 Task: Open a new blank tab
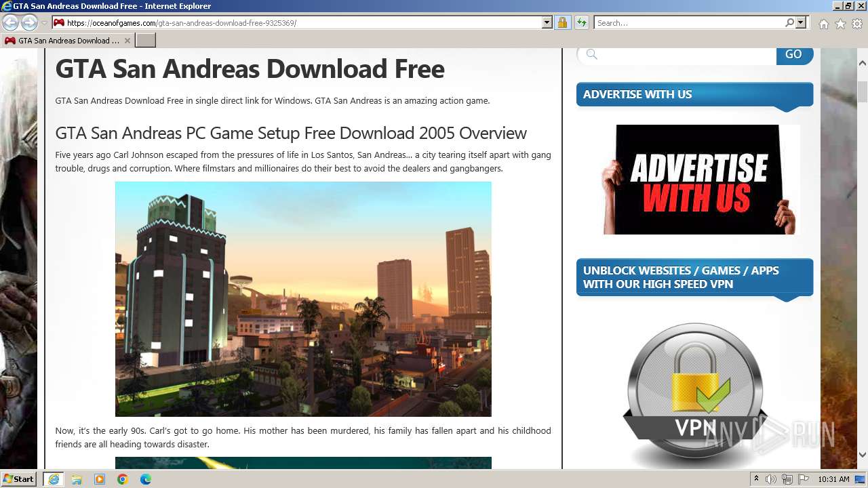146,41
